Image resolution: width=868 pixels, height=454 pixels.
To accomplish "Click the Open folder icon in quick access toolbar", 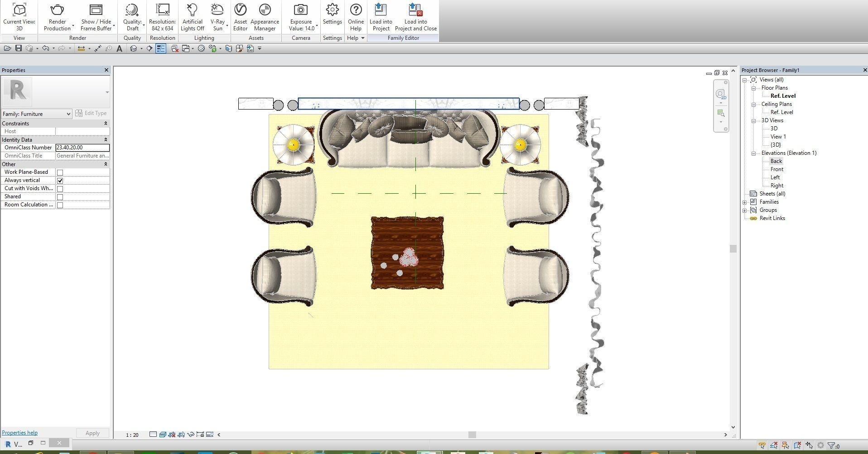I will [8, 48].
